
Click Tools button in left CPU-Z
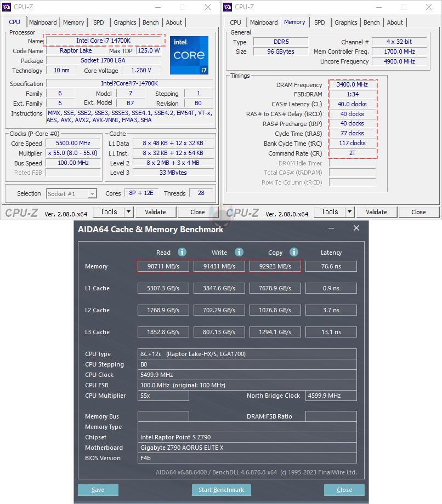[x=109, y=212]
